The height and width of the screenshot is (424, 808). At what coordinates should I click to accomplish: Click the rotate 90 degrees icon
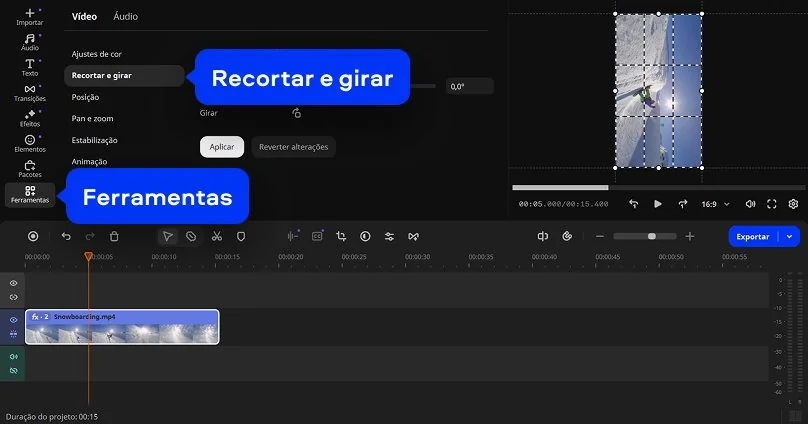pyautogui.click(x=296, y=113)
